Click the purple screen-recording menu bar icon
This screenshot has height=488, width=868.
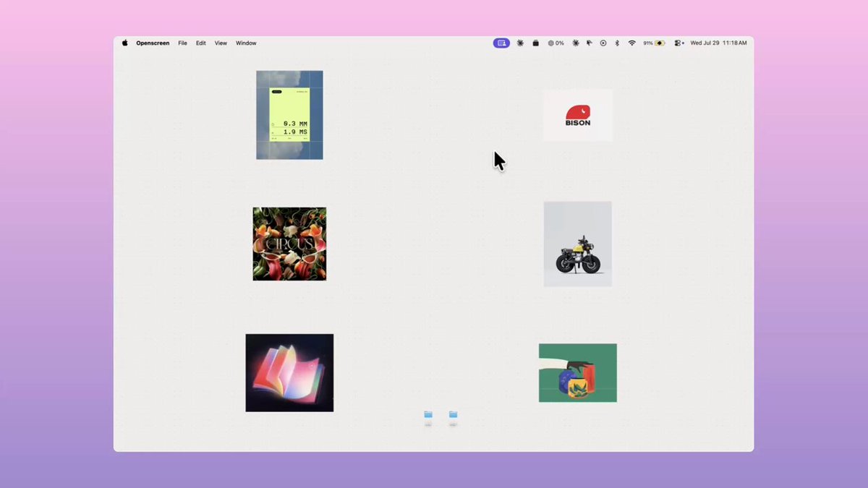coord(501,43)
